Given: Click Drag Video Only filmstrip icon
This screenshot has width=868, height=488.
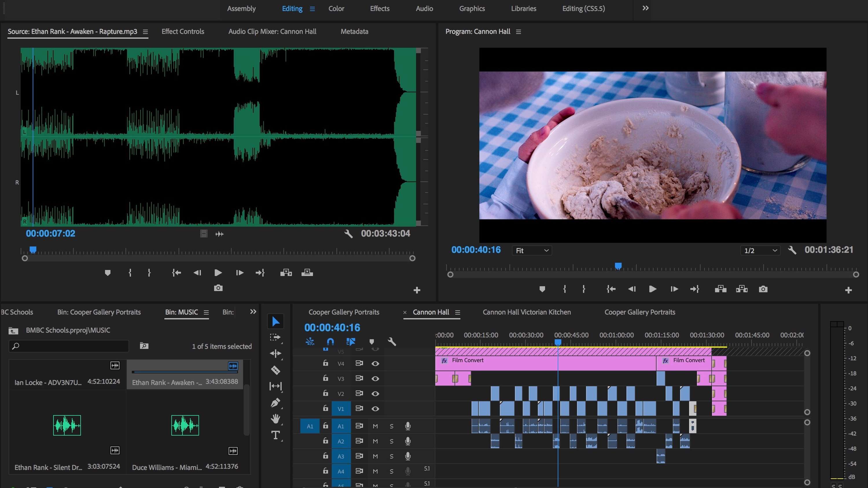Looking at the screenshot, I should (203, 234).
